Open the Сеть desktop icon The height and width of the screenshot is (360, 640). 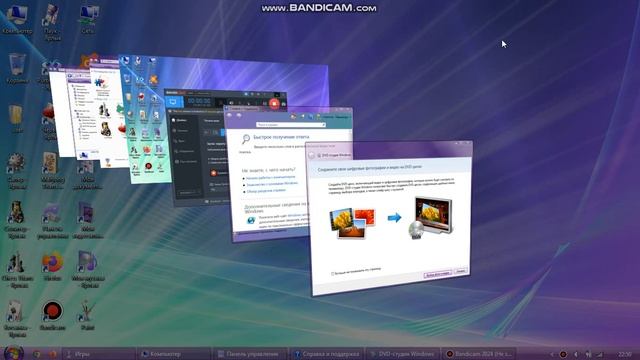88,19
